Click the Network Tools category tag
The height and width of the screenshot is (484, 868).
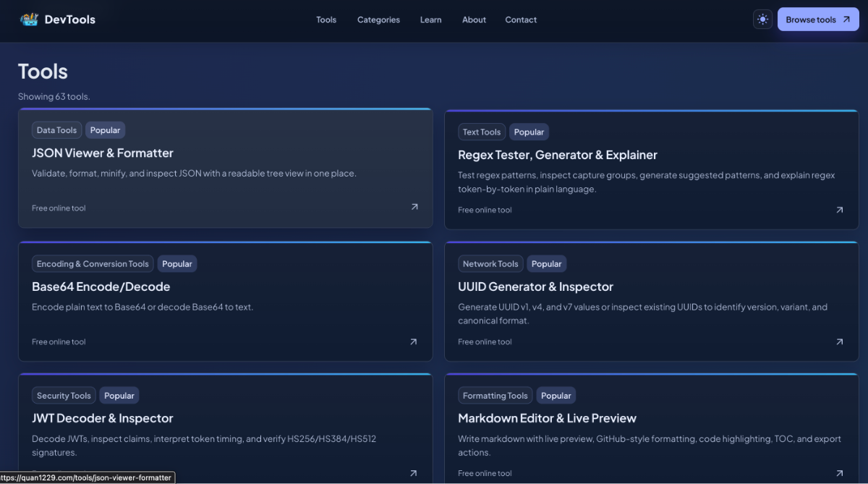point(490,264)
